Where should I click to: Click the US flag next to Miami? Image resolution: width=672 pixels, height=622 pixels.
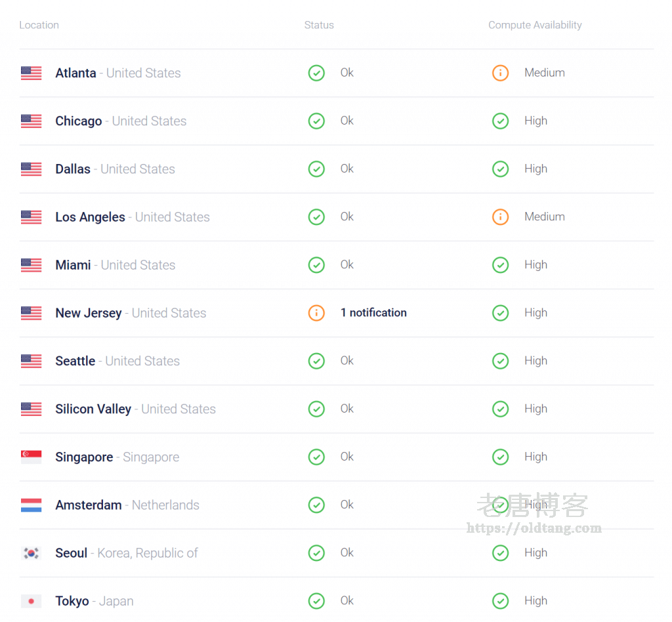point(31,265)
